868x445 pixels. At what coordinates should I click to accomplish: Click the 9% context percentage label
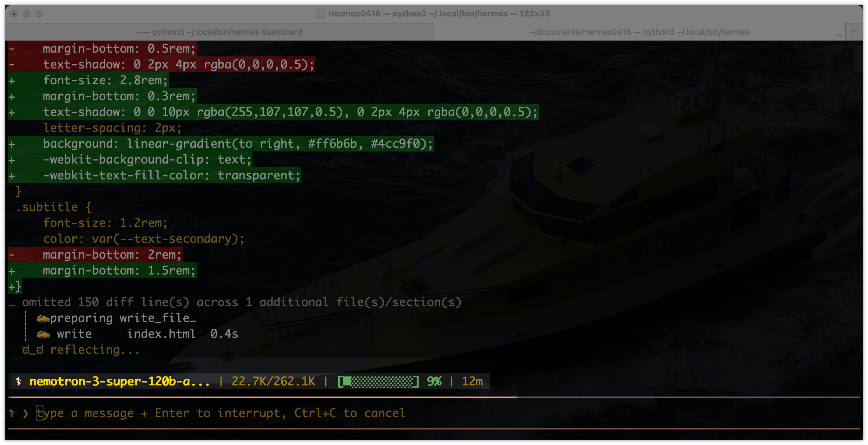pos(434,381)
